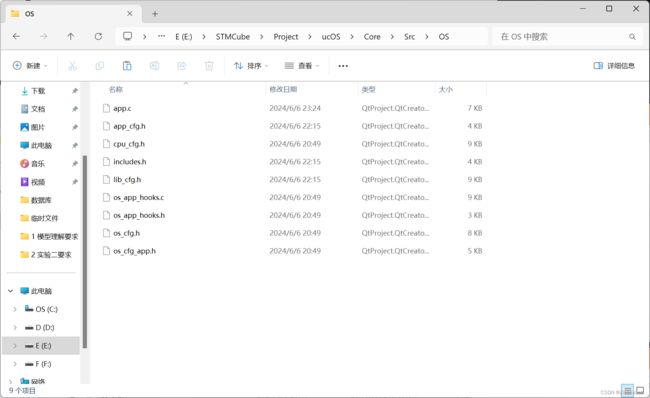
Task: Click the navigation pane scrollbar
Action: click(85, 252)
